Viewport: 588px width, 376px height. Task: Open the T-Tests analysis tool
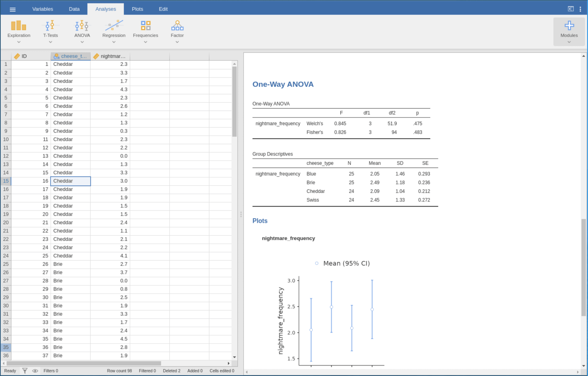[50, 29]
